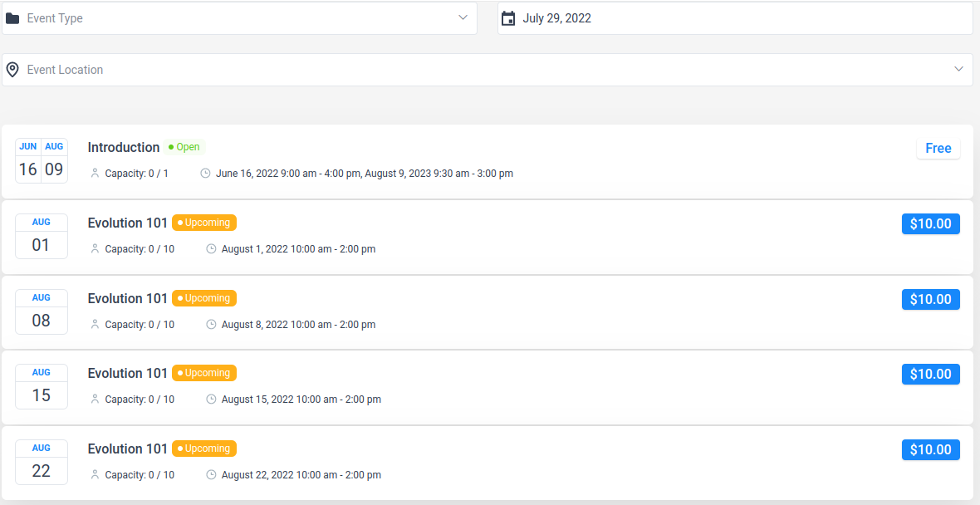Click the clock icon in the Introduction row
This screenshot has height=505, width=980.
[x=205, y=174]
